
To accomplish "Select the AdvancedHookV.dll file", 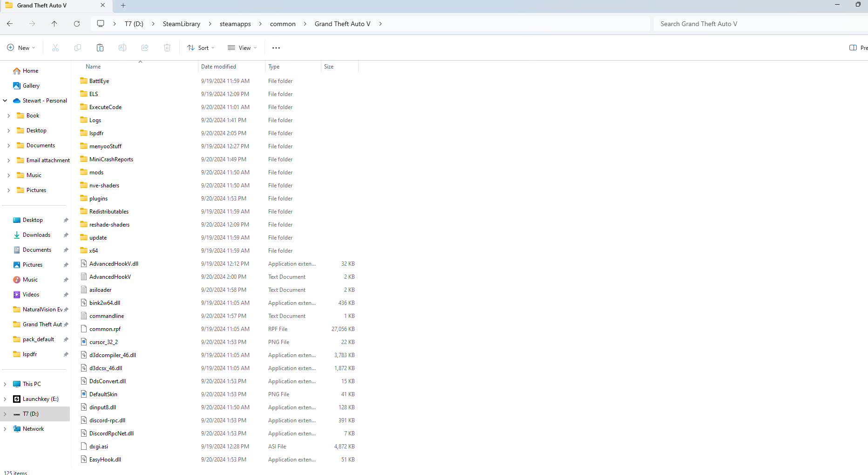I will 114,264.
